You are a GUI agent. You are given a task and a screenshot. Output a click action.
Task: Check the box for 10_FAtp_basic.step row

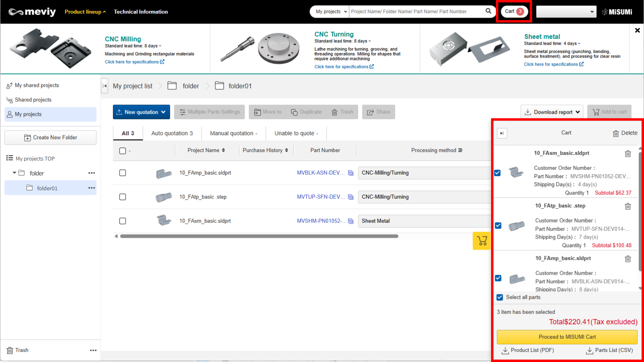pyautogui.click(x=123, y=197)
